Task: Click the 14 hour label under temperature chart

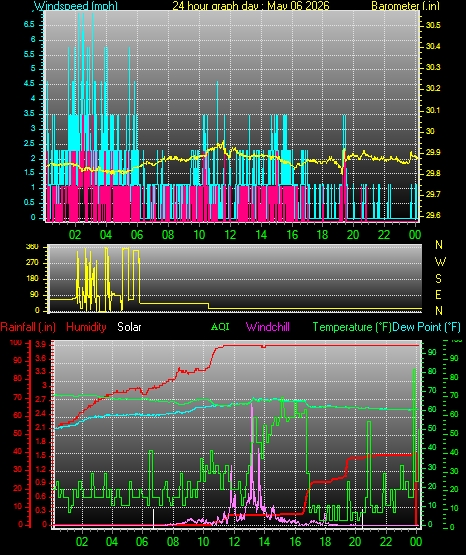Action: tap(264, 542)
